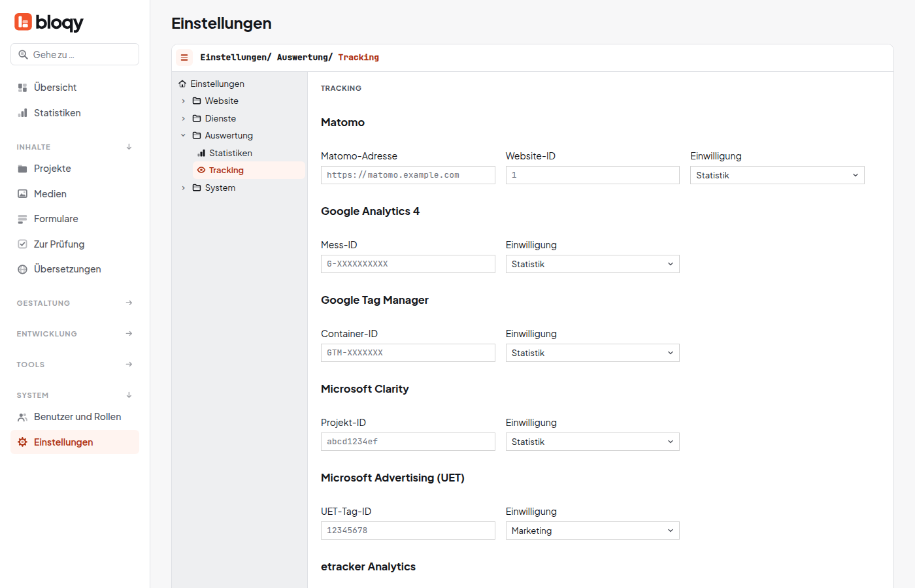
Task: Focus the Matomo-Adresse input field
Action: [x=408, y=175]
